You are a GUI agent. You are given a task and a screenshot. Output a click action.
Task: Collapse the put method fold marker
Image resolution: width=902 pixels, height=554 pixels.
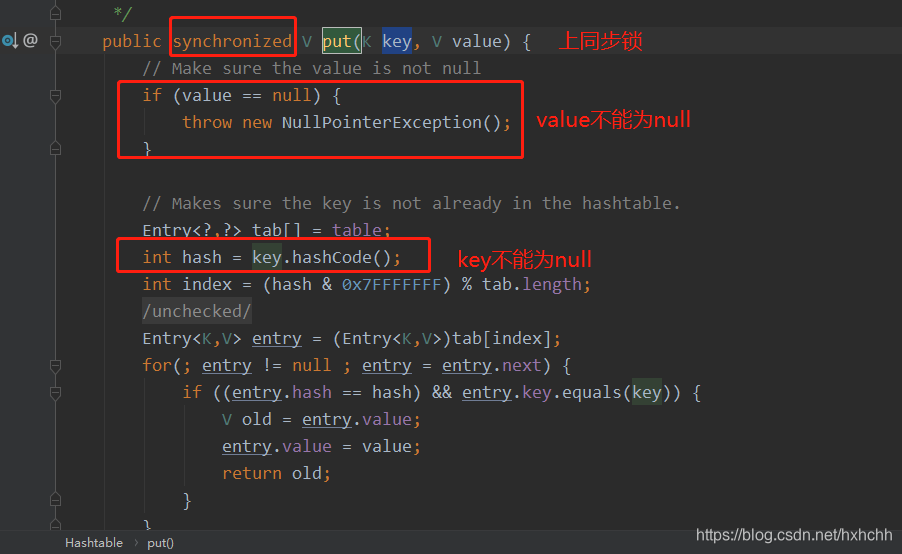point(56,41)
